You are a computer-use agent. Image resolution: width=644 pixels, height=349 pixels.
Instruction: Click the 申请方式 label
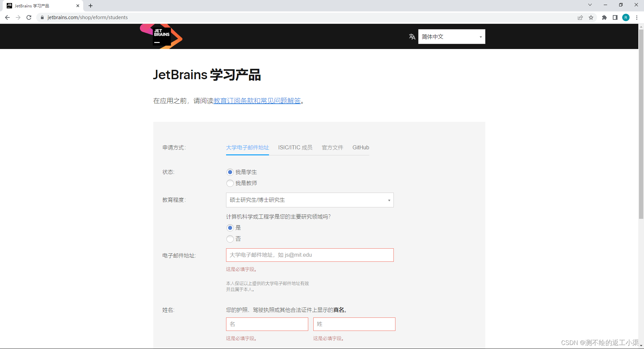(x=174, y=148)
